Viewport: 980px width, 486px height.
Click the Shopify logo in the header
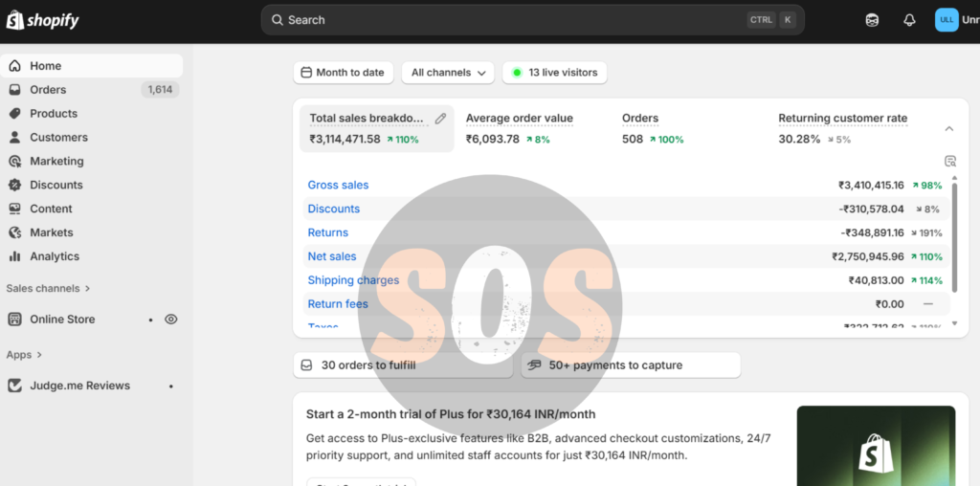coord(42,20)
